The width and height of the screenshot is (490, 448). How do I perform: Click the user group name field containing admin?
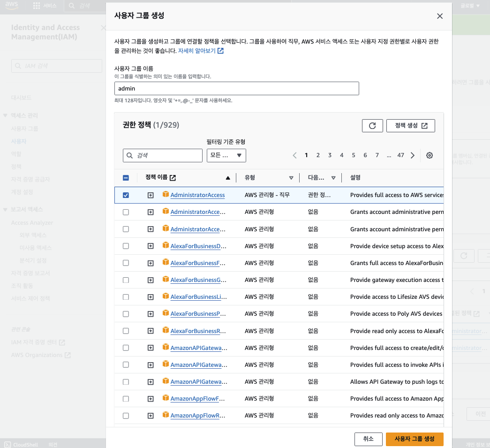click(x=237, y=89)
